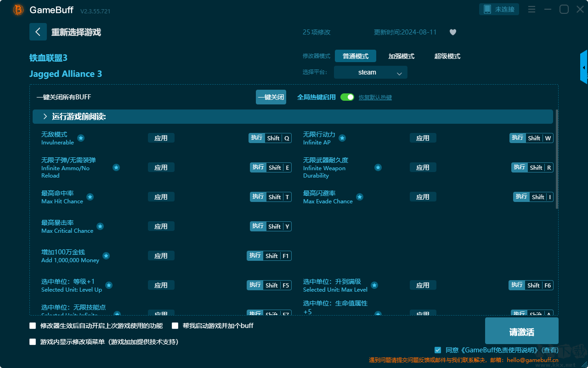
Task: Click star next to Max Critical Chance
Action: (x=100, y=226)
